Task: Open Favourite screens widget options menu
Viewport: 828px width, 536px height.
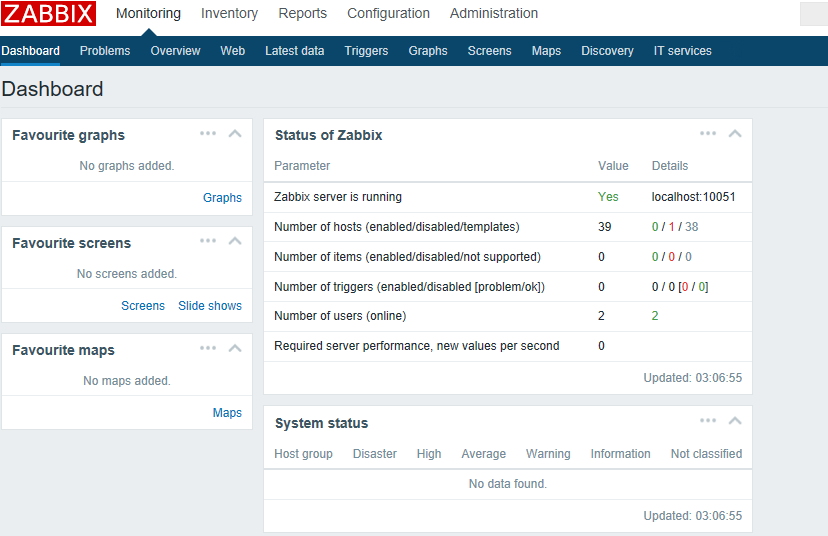Action: 208,241
